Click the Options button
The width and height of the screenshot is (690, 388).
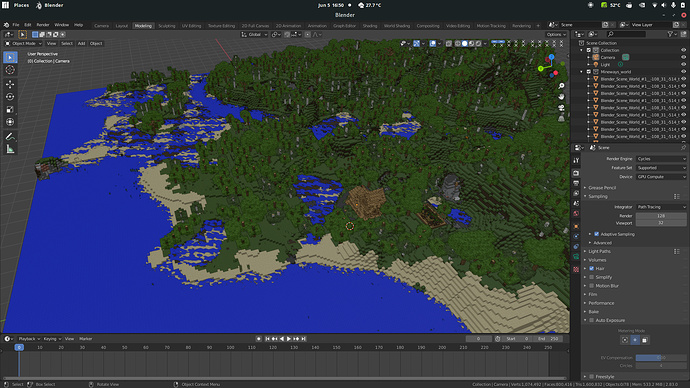556,34
